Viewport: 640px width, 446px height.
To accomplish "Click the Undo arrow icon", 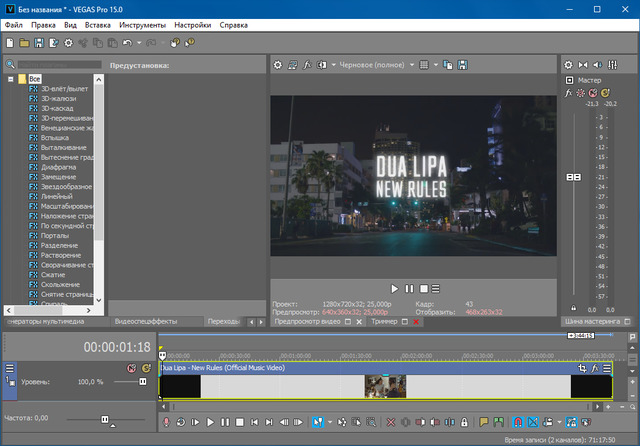I will pyautogui.click(x=127, y=43).
